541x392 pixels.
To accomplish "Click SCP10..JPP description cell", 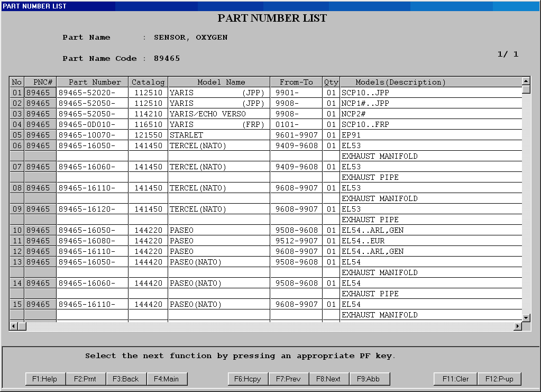I will (431, 93).
